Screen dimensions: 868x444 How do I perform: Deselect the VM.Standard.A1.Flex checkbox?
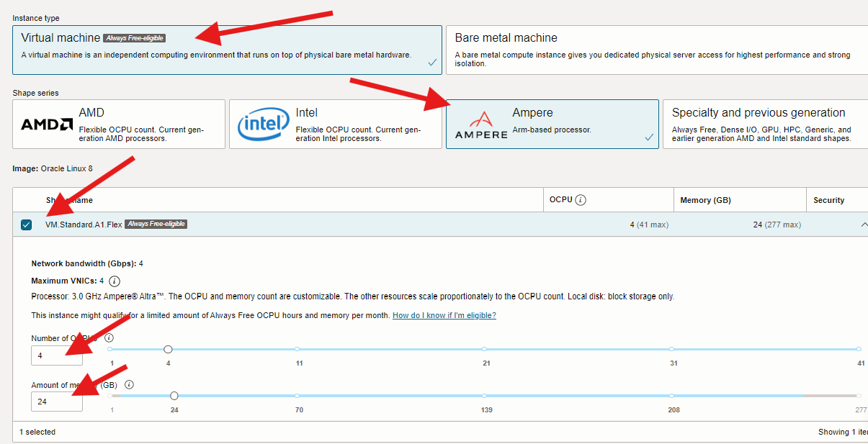[27, 224]
